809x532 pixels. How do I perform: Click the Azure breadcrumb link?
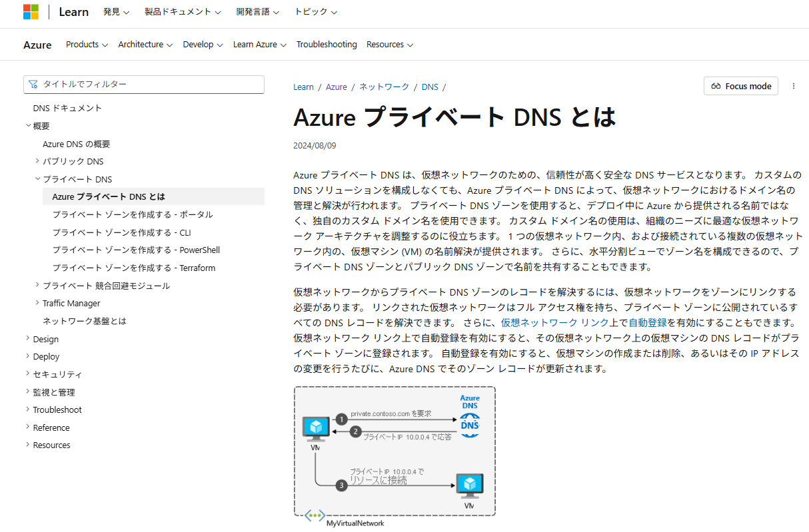pos(337,87)
